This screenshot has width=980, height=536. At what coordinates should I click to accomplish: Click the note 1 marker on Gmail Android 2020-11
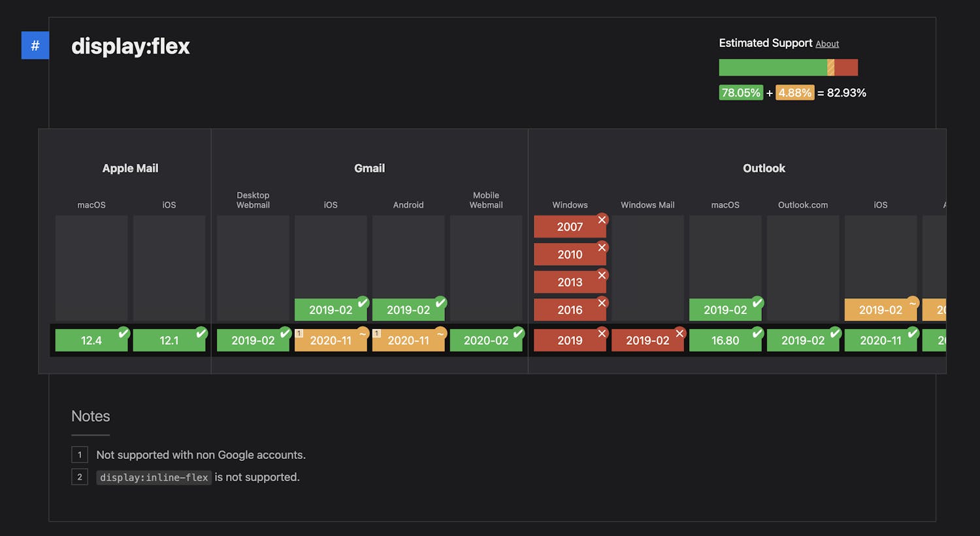[x=377, y=333]
